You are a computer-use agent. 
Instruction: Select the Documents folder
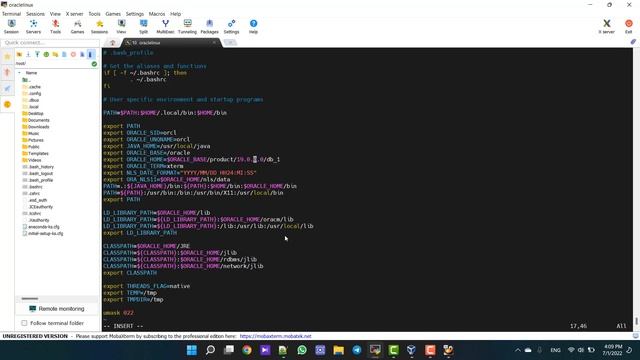36,120
